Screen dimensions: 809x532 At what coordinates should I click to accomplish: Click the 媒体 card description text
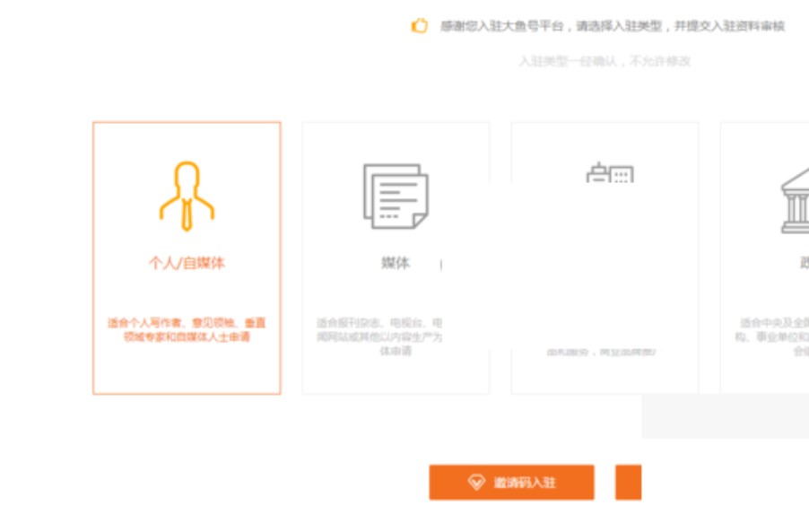pyautogui.click(x=379, y=336)
